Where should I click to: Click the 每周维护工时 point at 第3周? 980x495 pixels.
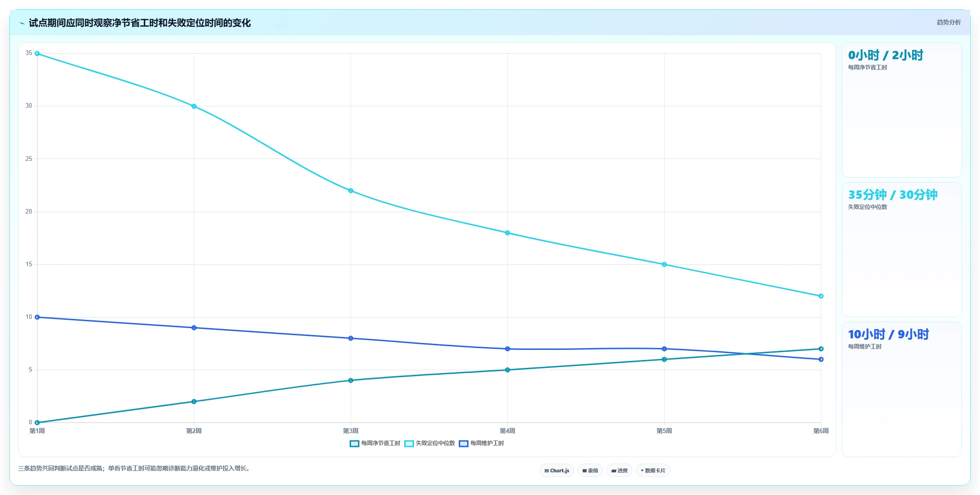coord(351,338)
